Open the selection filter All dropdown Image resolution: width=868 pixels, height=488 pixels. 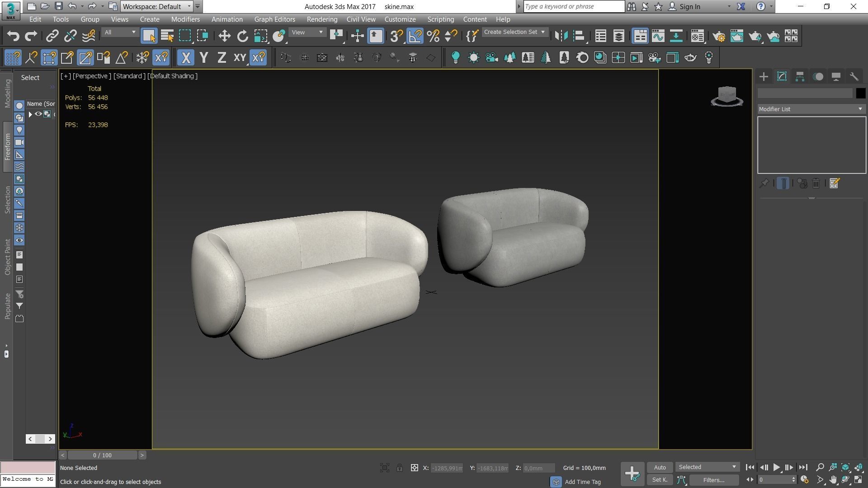click(x=120, y=32)
